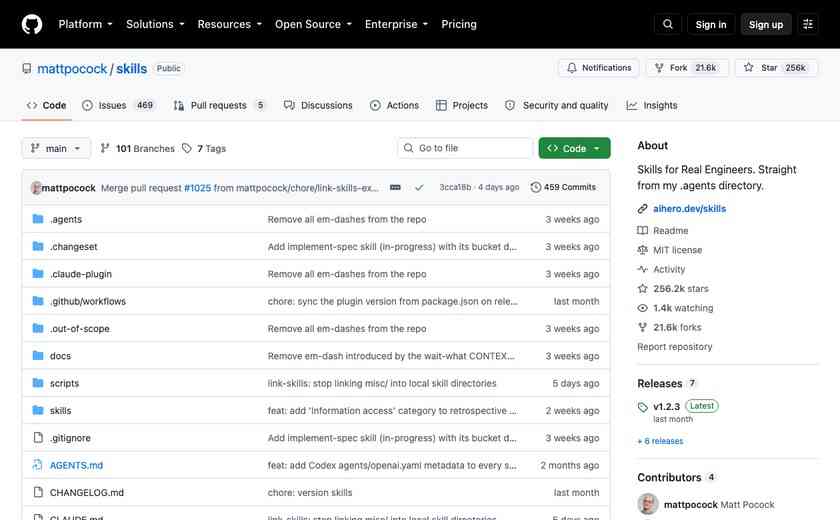Open the + 6 releases link
Screen dimensions: 840x520
(660, 441)
